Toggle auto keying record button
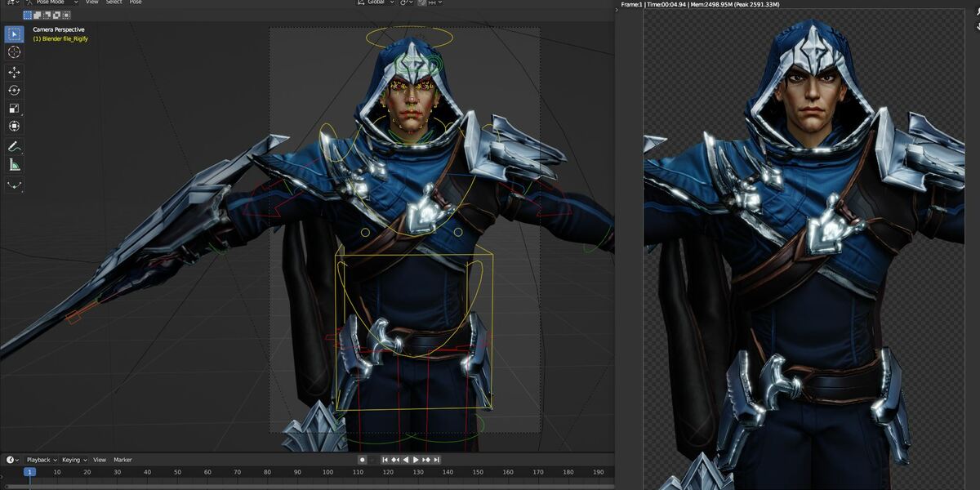 (363, 460)
